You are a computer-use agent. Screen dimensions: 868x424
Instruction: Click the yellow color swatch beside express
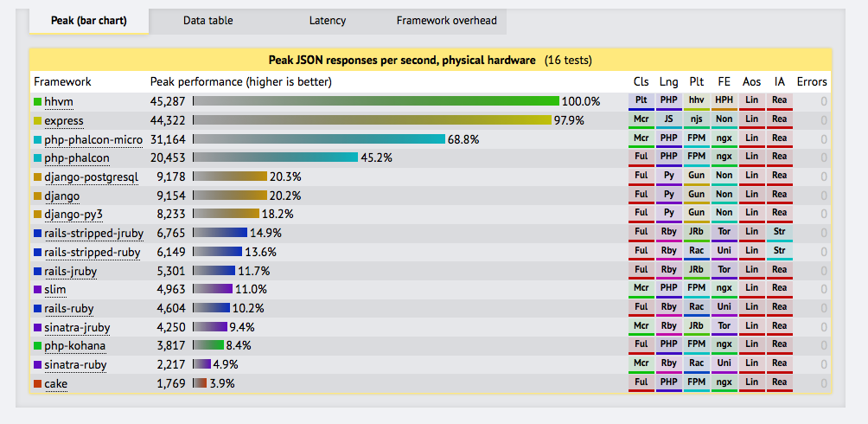38,121
